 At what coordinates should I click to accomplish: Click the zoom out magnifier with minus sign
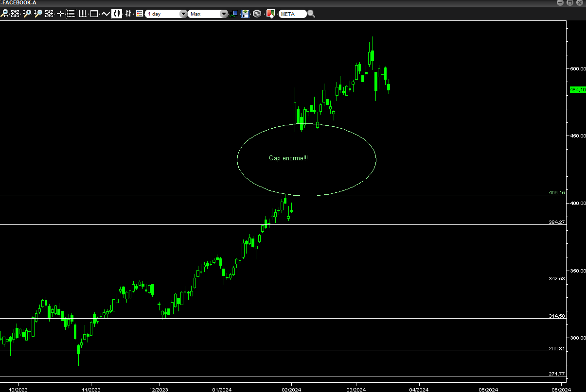(38, 14)
